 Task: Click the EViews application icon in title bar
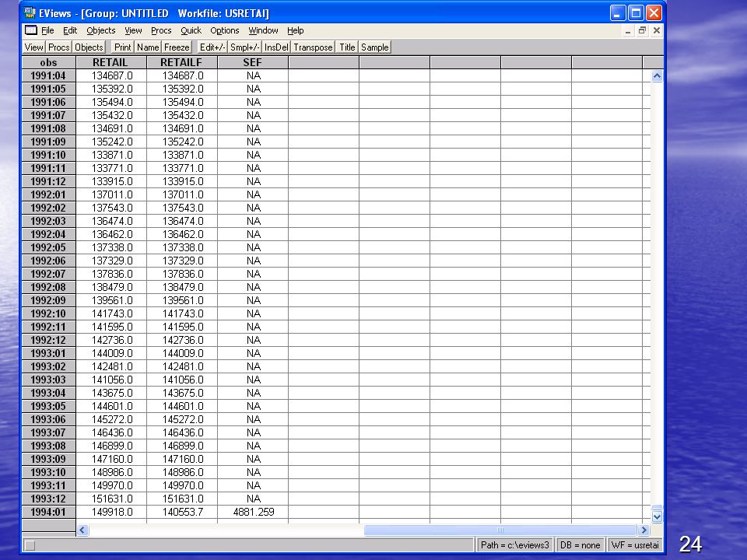30,13
